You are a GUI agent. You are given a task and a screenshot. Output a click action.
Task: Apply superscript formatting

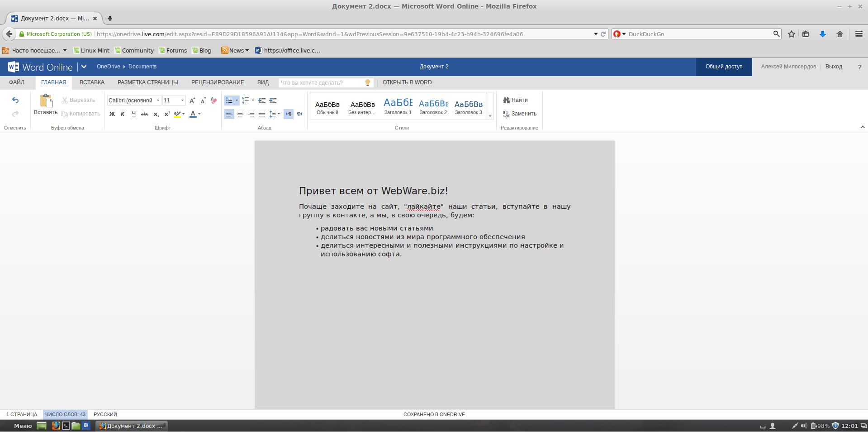(x=167, y=114)
